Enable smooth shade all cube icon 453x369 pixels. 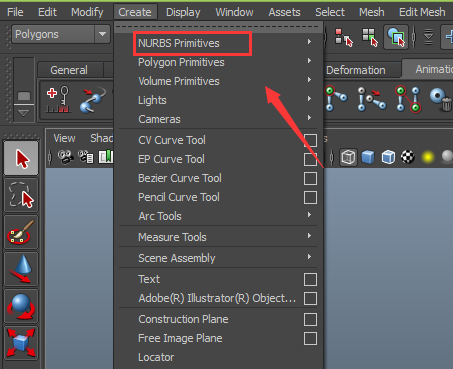click(x=368, y=157)
